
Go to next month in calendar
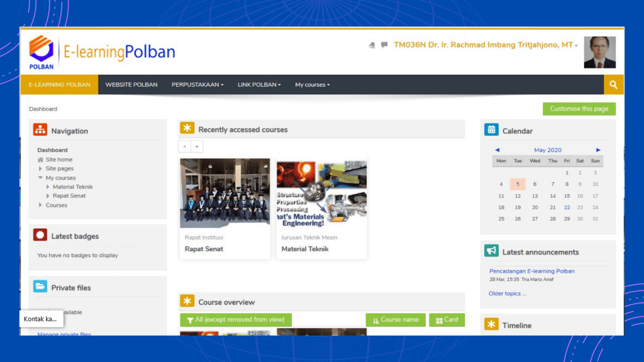pyautogui.click(x=598, y=150)
